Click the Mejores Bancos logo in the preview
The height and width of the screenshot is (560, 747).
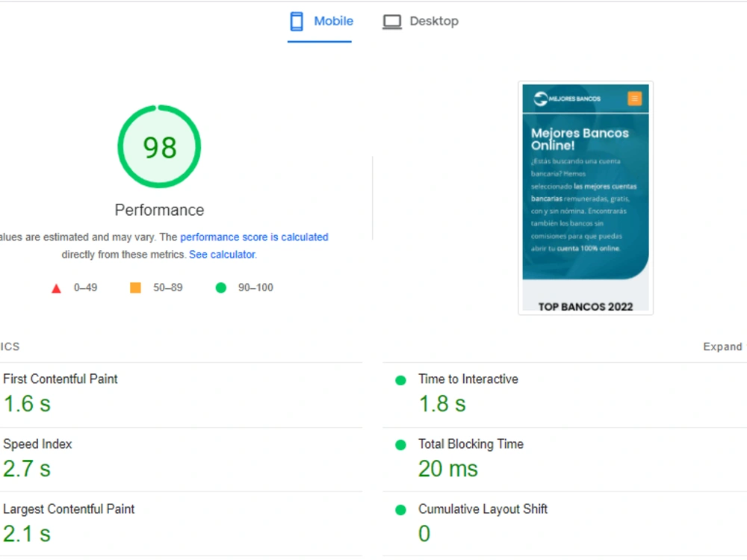tap(567, 99)
